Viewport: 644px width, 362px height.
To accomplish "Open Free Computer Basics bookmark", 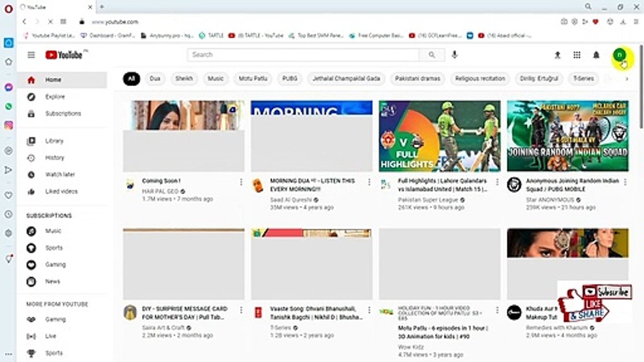I will click(x=376, y=36).
